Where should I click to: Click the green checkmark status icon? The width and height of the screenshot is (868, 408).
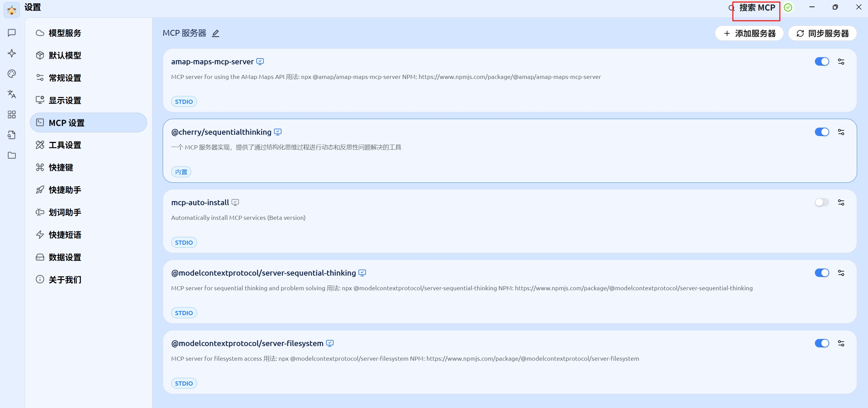pos(788,7)
